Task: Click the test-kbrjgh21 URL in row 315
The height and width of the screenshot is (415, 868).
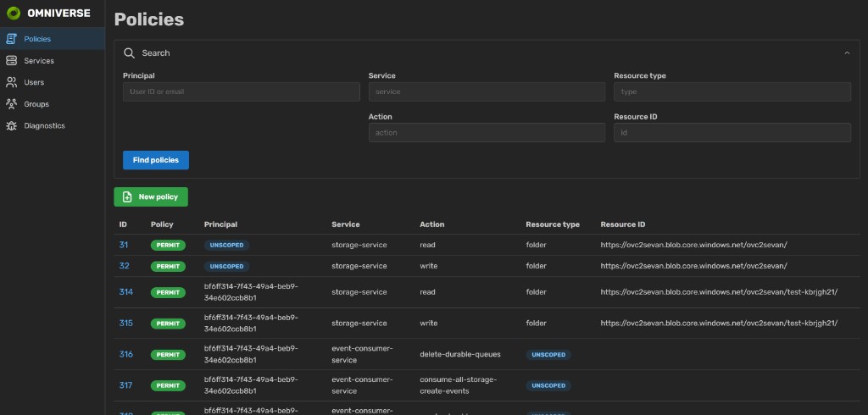Action: click(719, 324)
